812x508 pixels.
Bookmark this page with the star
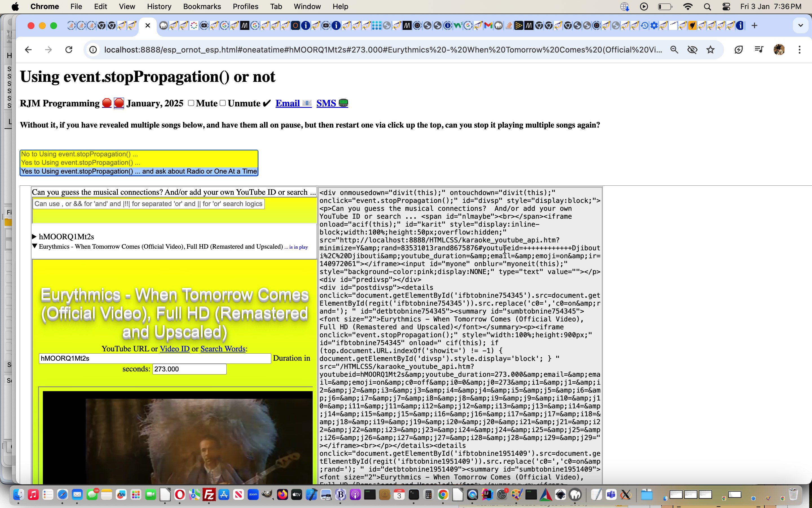tap(710, 50)
